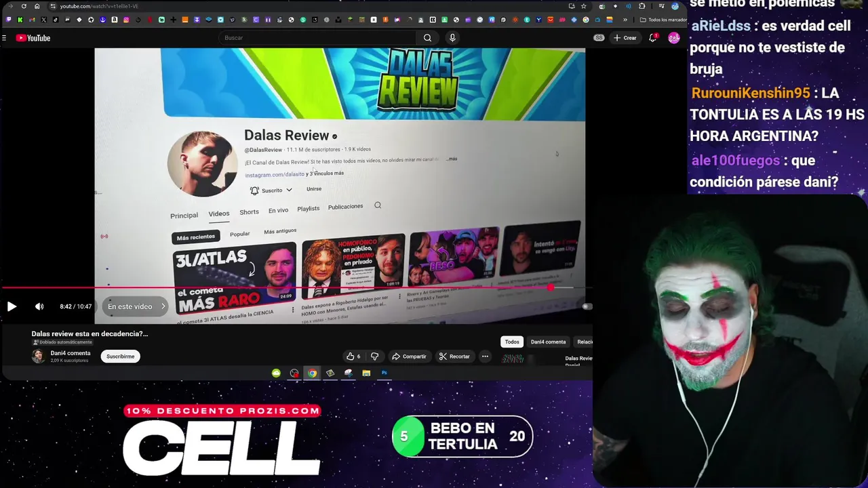Click the SS badge beside Crear

599,38
